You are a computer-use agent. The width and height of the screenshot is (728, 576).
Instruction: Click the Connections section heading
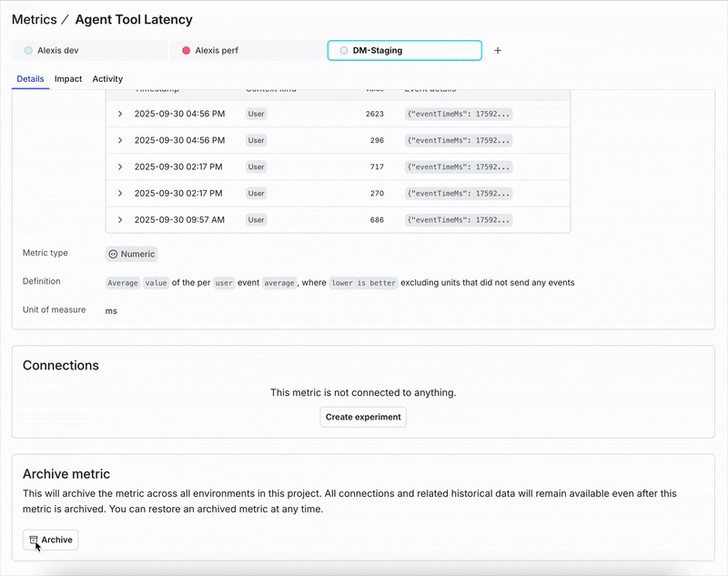coord(61,365)
